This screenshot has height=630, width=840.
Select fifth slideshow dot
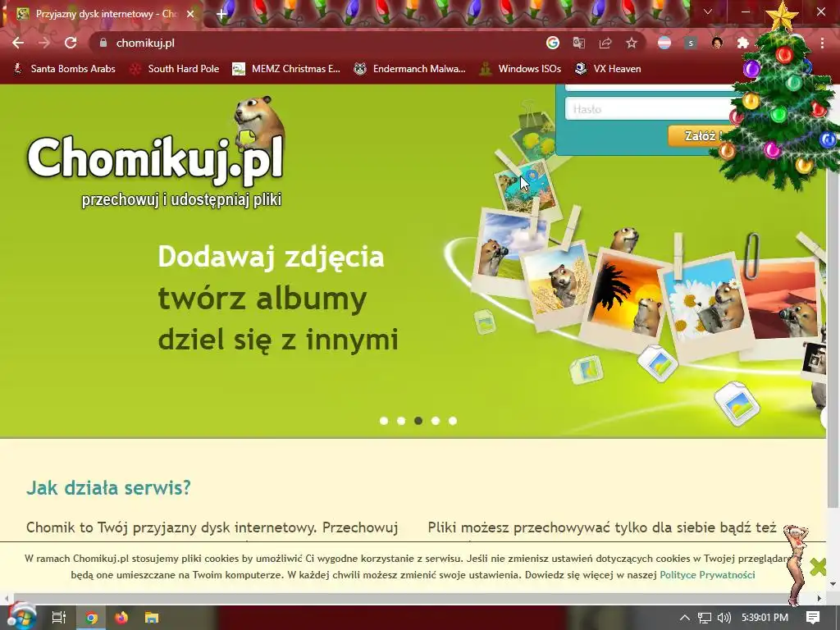point(453,421)
